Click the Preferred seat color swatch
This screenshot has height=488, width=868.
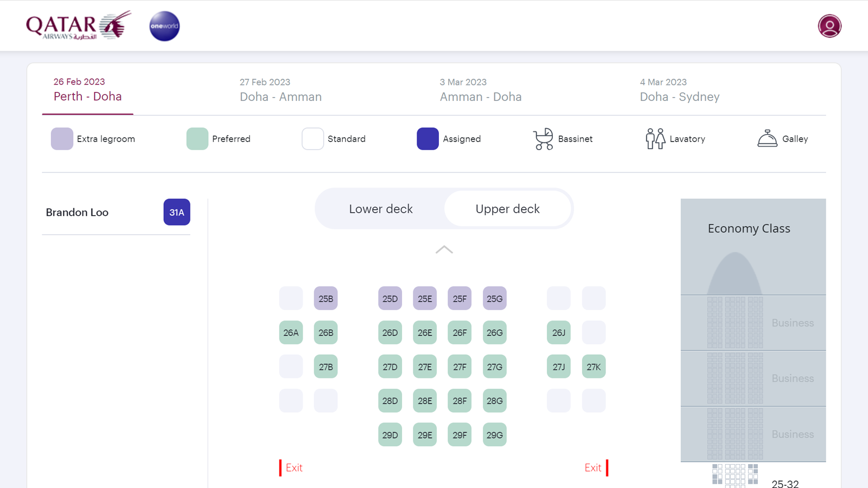197,139
